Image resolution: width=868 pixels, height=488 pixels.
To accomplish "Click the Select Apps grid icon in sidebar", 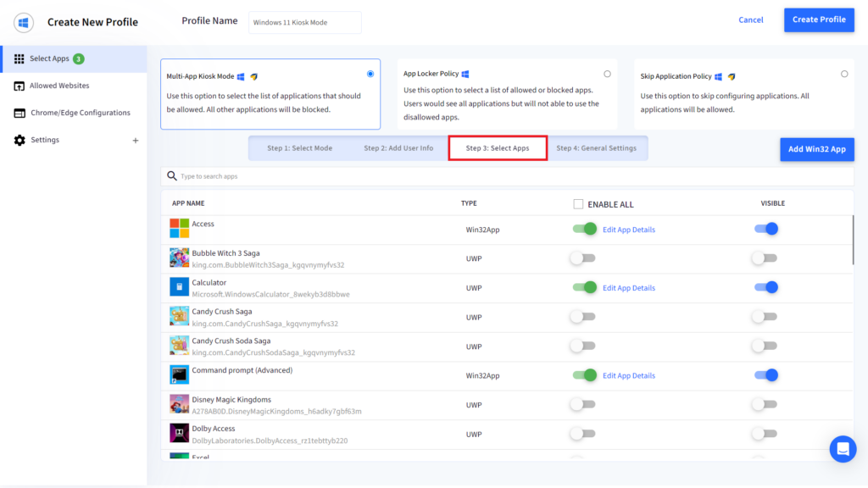I will (x=19, y=58).
